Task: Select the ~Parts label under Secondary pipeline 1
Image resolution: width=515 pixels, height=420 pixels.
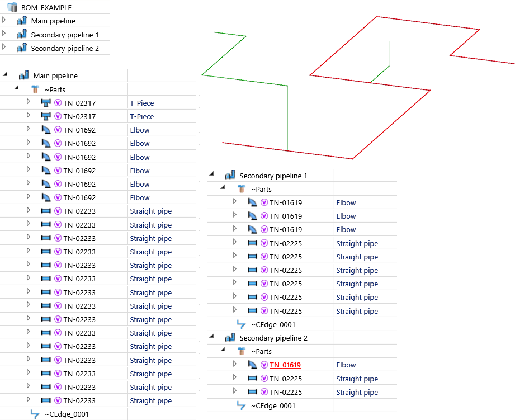Action: coord(261,190)
